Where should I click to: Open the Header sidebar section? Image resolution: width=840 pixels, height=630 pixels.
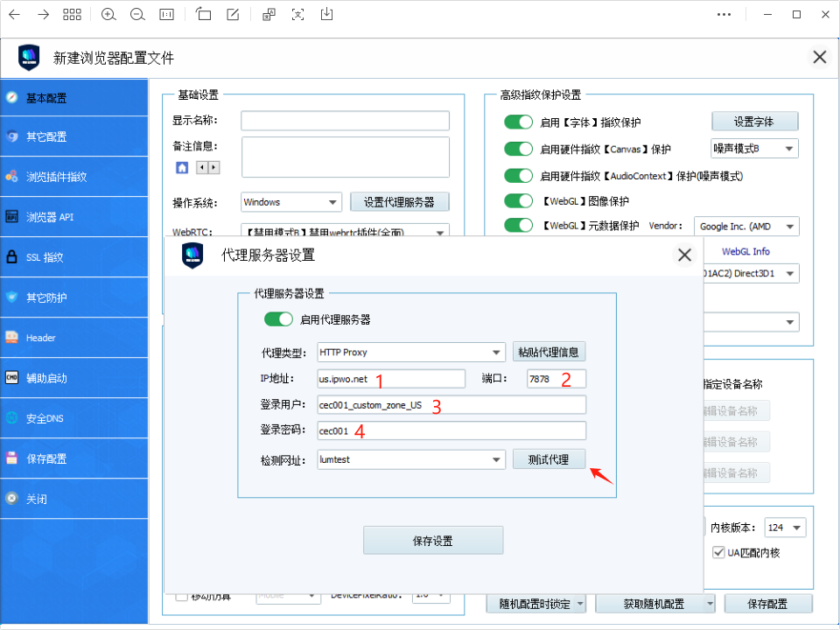[73, 338]
